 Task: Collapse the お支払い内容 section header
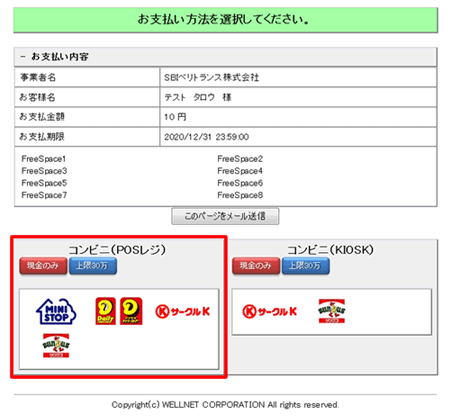point(225,57)
